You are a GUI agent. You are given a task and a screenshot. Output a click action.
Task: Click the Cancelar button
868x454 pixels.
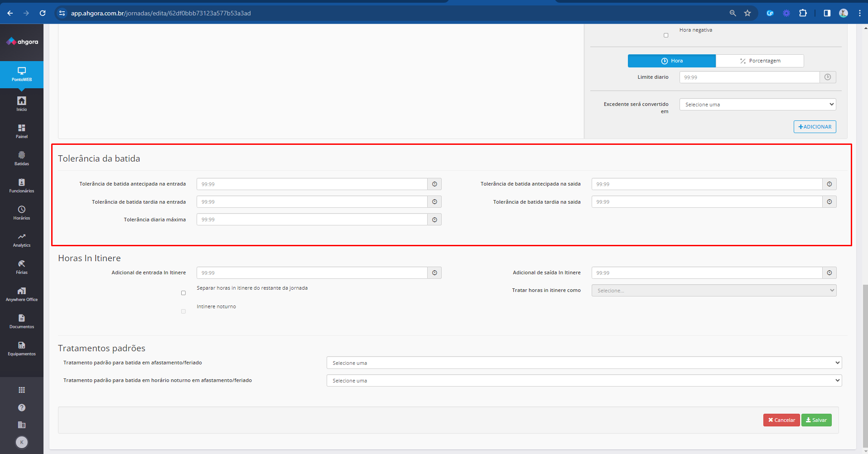(x=781, y=420)
